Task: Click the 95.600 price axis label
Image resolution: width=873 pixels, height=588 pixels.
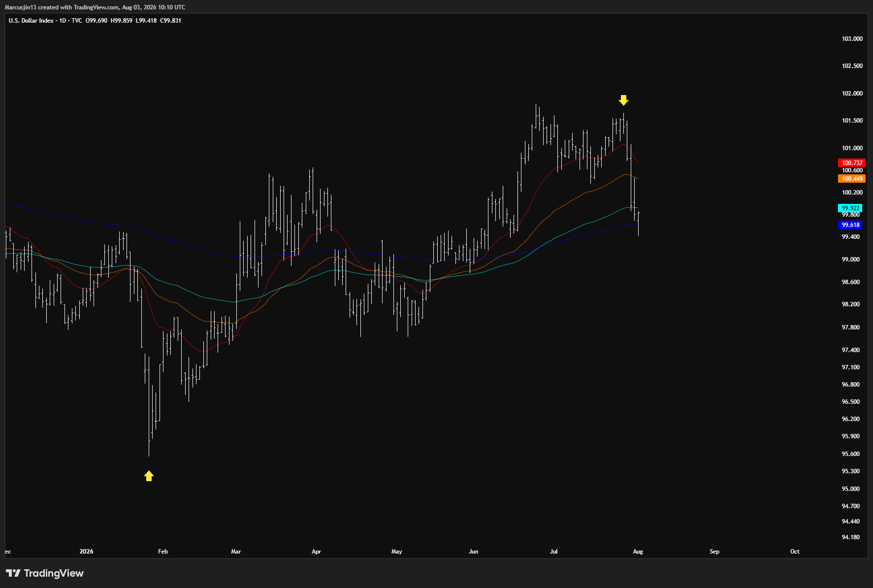Action: click(x=851, y=454)
